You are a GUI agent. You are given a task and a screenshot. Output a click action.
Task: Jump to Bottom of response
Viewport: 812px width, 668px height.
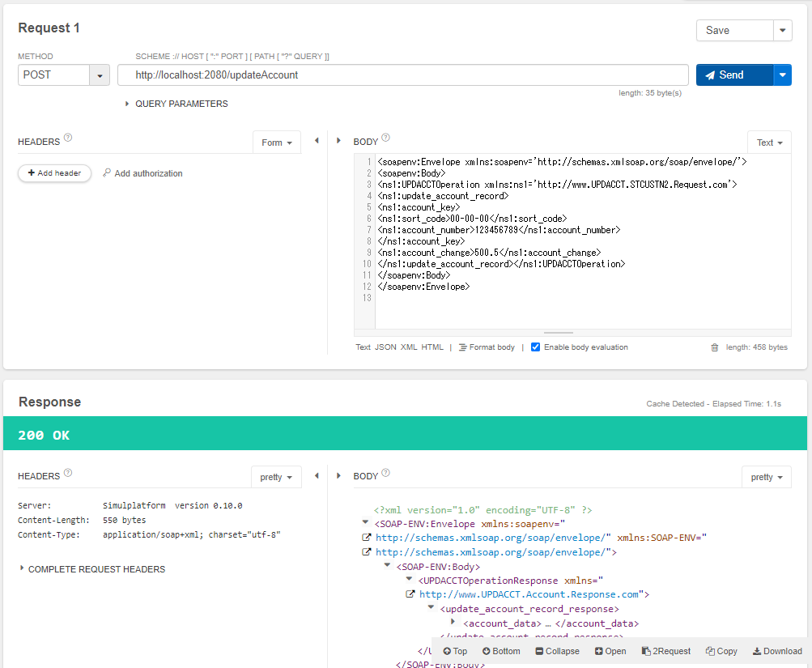click(501, 651)
